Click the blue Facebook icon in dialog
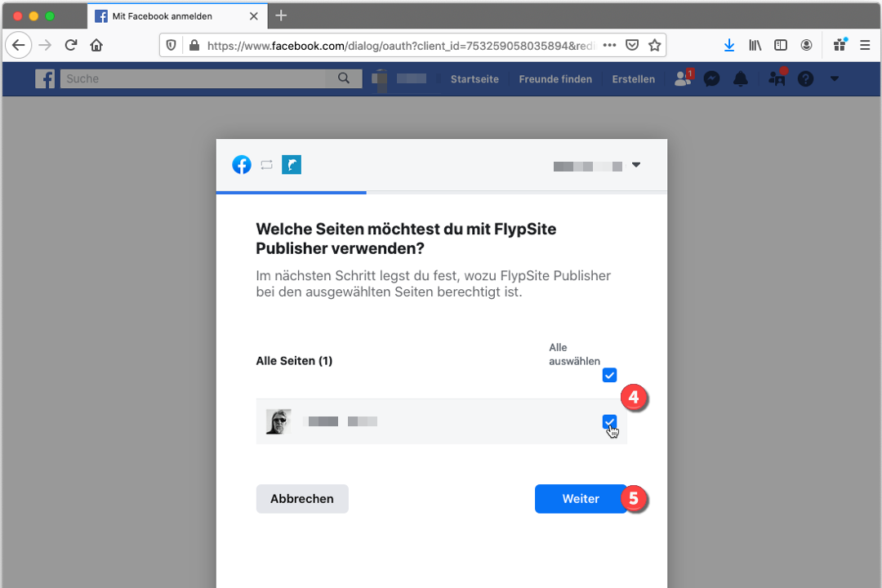 pyautogui.click(x=242, y=165)
